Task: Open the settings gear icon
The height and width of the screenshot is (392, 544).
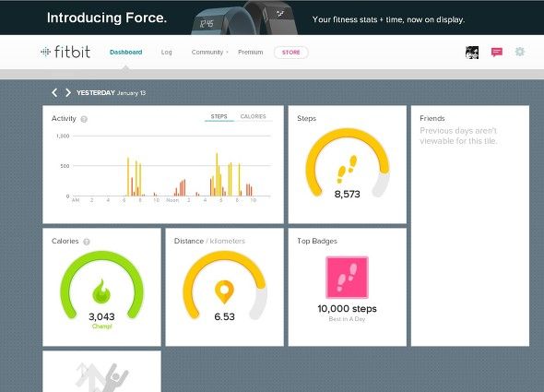Action: coord(519,52)
